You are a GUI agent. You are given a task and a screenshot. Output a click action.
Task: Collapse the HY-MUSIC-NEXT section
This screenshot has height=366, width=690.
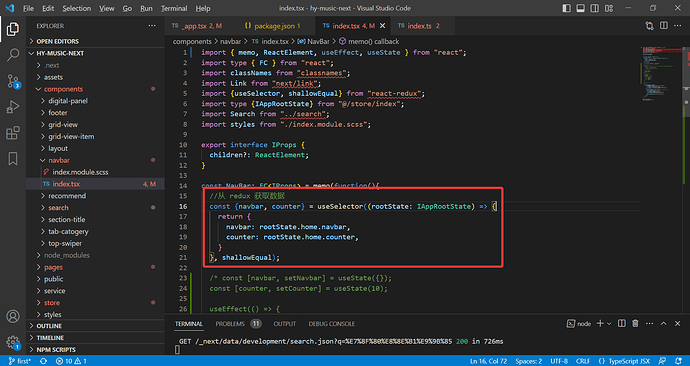coord(95,53)
